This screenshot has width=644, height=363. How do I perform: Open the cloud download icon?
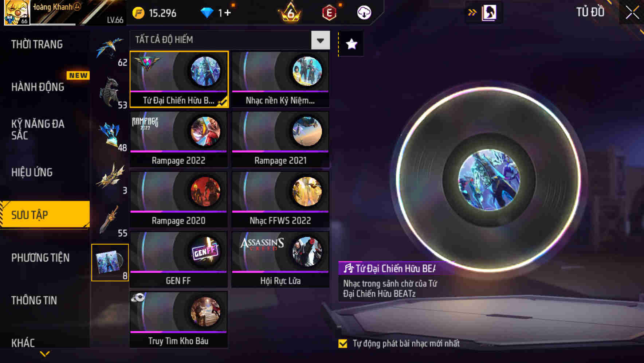tap(364, 13)
